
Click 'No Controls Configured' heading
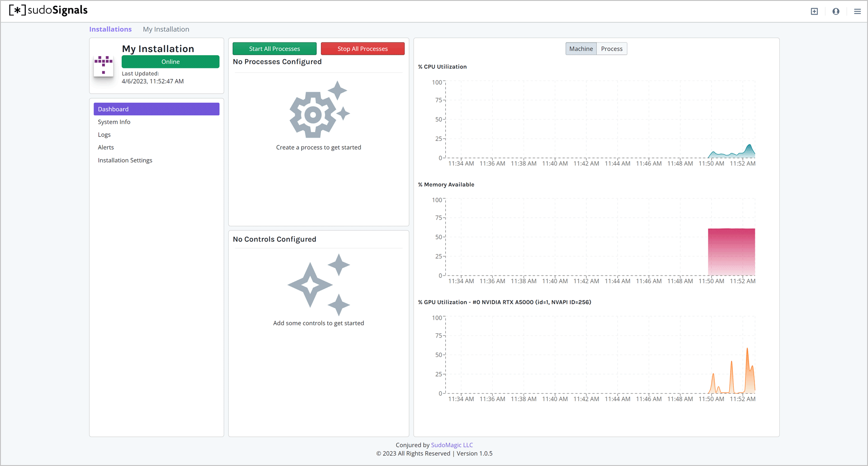tap(274, 239)
